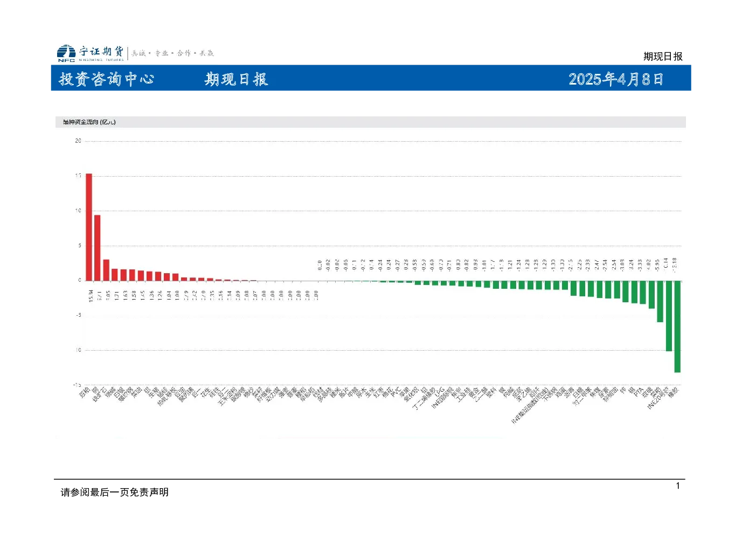
Task: Click the lowest green bar for 橡胶
Action: pos(677,326)
